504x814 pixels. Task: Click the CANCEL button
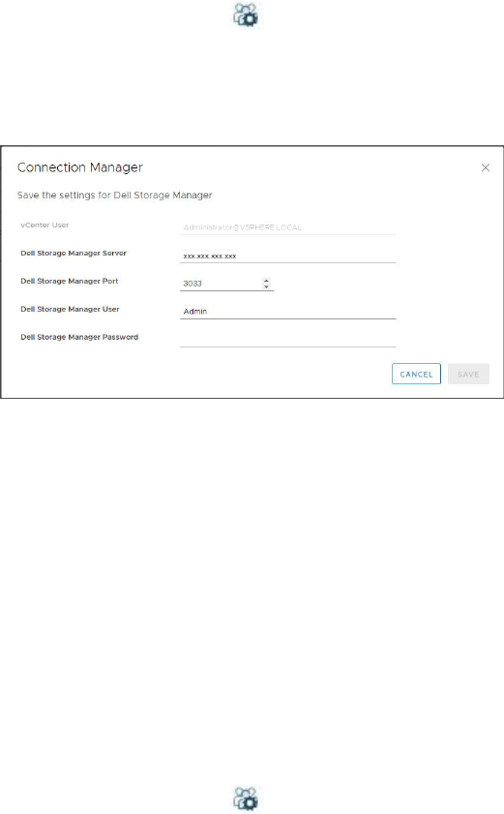(x=416, y=374)
